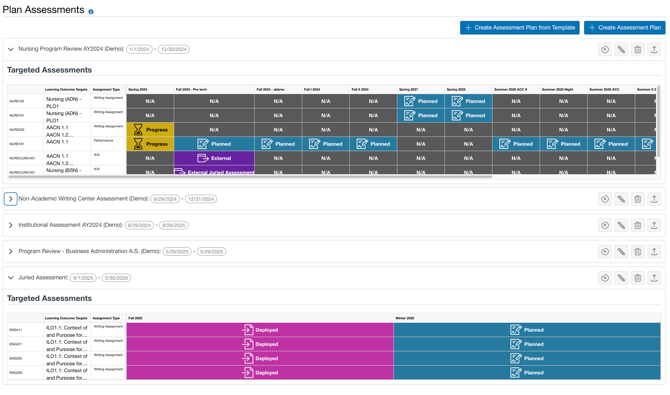Click the Create Assessment Plan button
Image resolution: width=670 pixels, height=395 pixels.
click(625, 28)
